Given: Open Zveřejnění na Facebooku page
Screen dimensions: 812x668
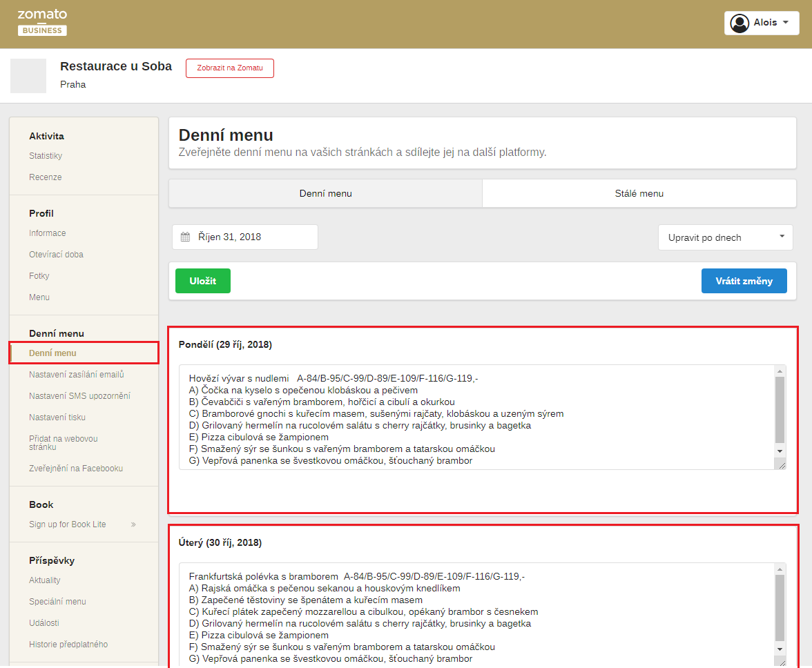Looking at the screenshot, I should 76,469.
